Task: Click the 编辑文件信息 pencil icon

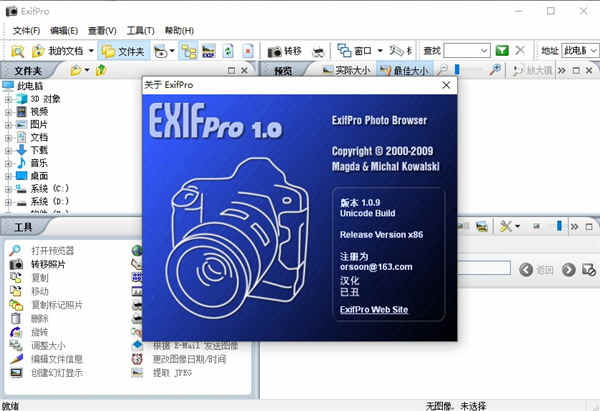Action: 16,359
